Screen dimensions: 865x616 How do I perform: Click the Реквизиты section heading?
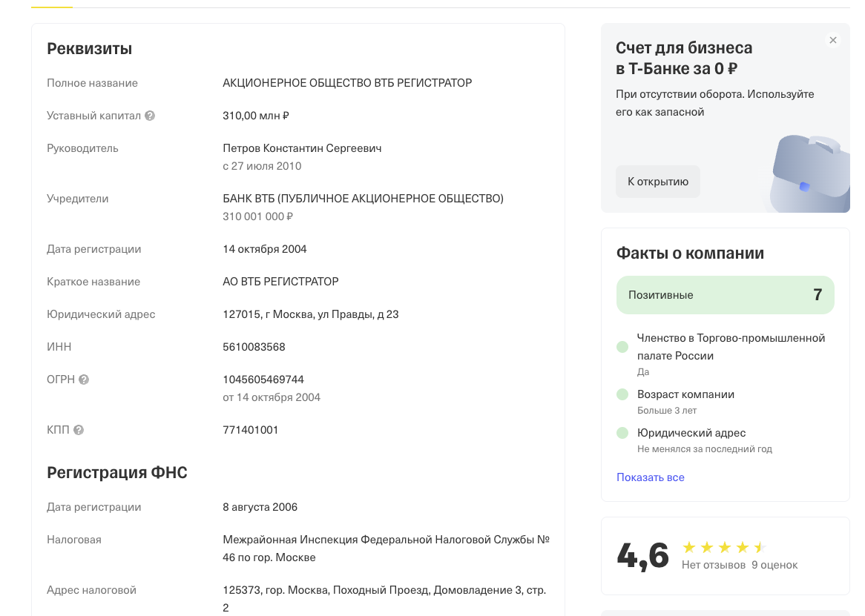[x=89, y=48]
